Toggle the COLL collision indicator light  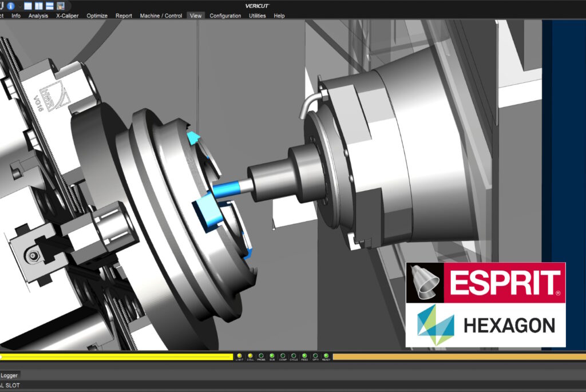250,356
